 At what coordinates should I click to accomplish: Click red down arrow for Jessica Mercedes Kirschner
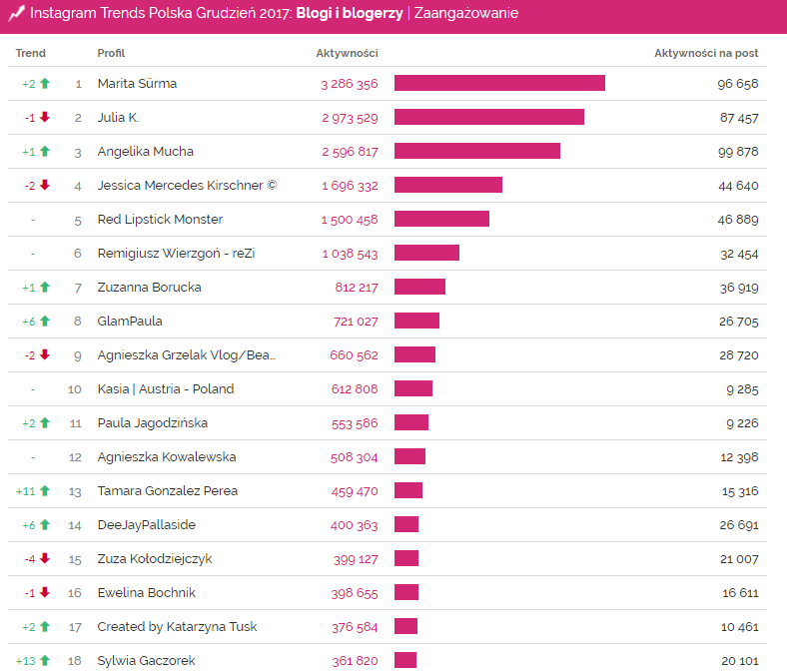click(44, 186)
